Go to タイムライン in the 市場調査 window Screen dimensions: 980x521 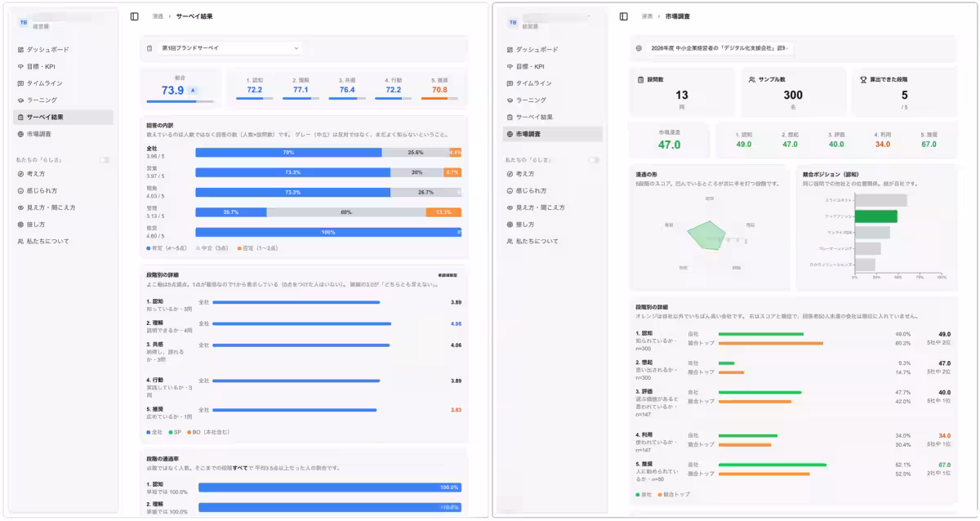[x=552, y=83]
